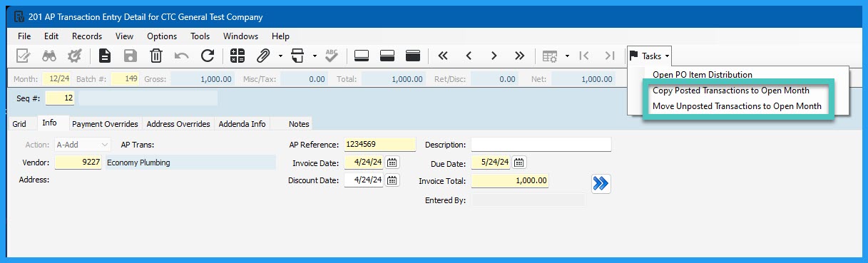Go to previous record with left chevron
Screen dimensions: 868x263
point(469,56)
